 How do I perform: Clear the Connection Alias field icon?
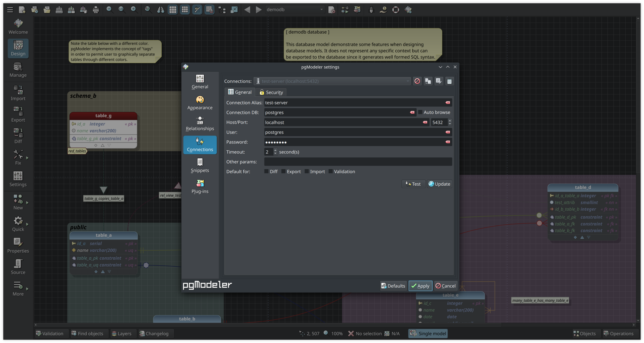(448, 103)
